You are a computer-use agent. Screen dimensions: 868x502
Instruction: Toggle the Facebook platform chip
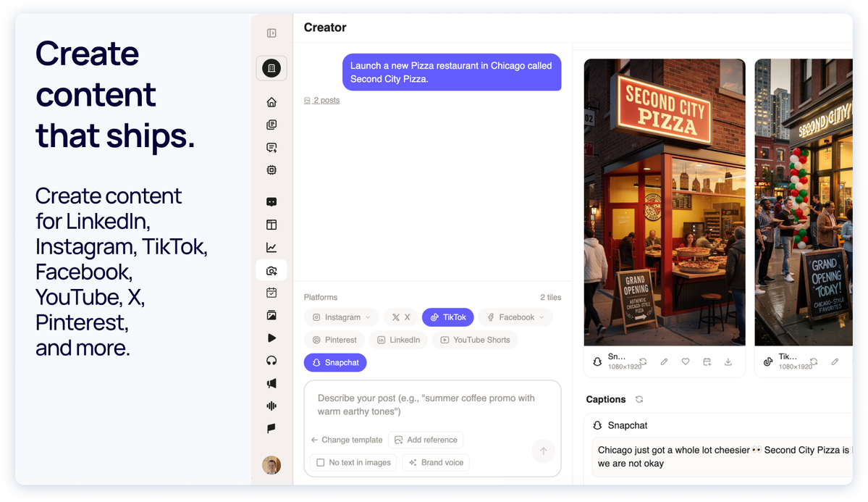coord(515,317)
